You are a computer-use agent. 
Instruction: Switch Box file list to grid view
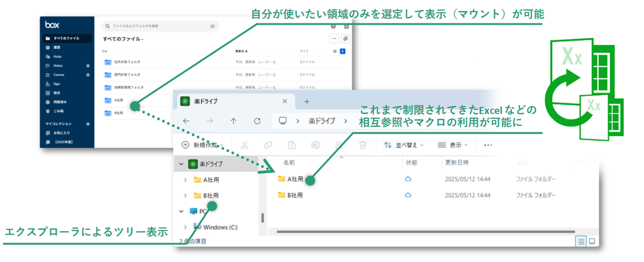335,52
